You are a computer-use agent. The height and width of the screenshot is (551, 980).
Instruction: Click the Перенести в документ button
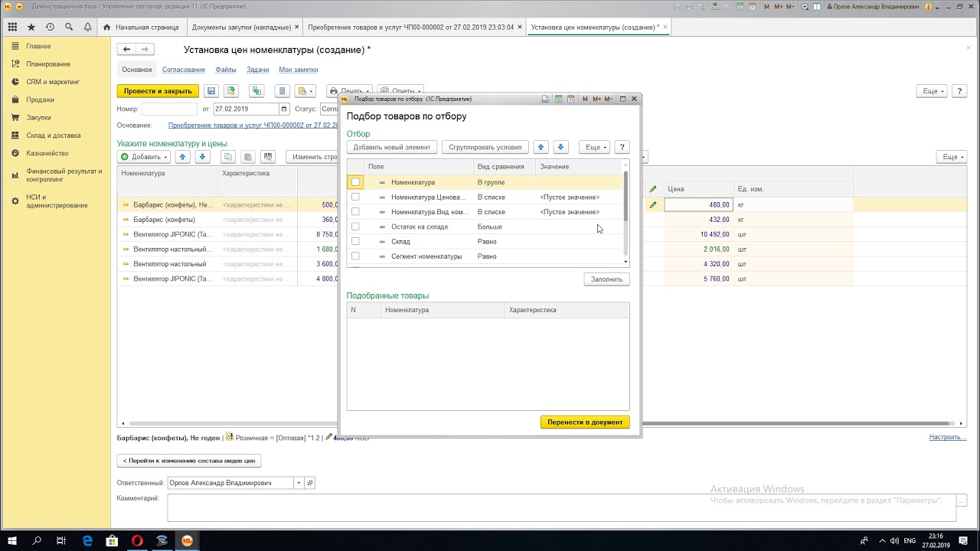coord(585,422)
